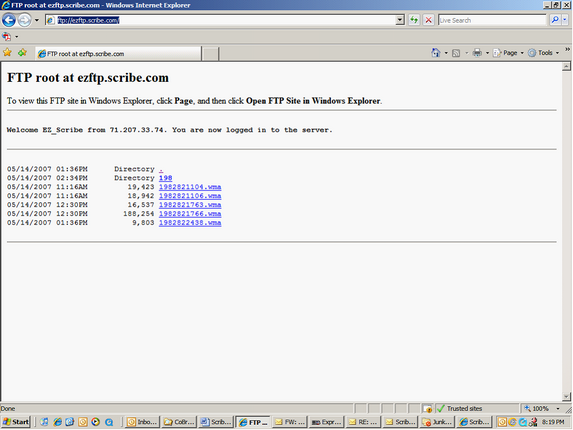The image size is (573, 430).
Task: Click the Home icon in the command bar
Action: [436, 53]
